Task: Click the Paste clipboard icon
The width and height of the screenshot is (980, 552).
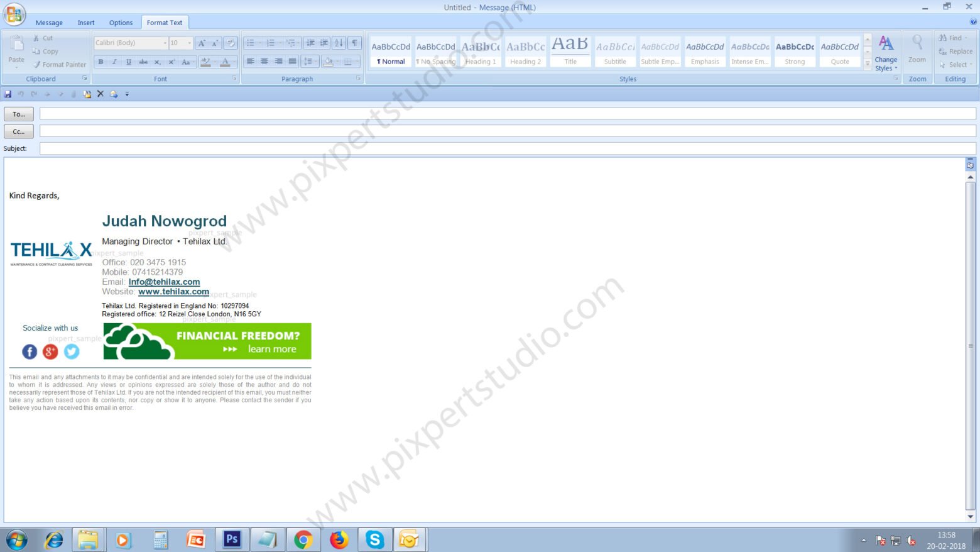Action: 16,49
